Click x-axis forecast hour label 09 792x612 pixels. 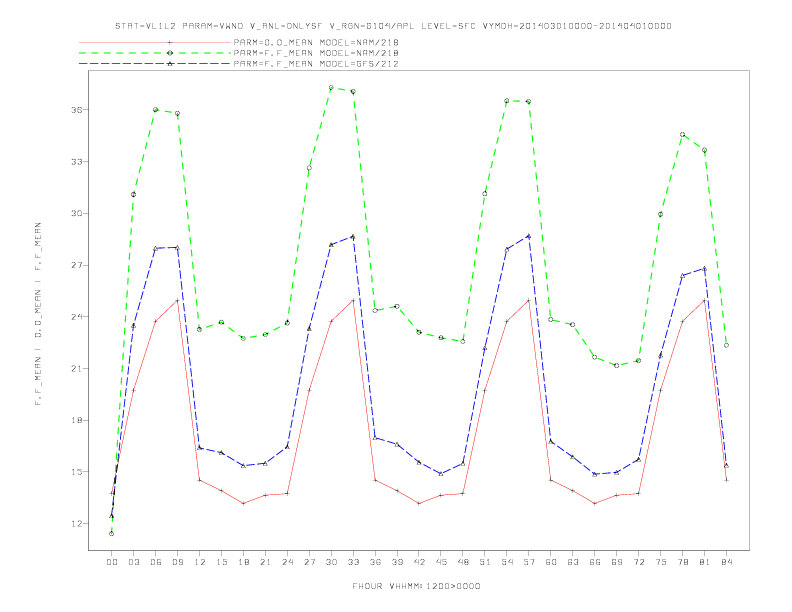pyautogui.click(x=177, y=562)
